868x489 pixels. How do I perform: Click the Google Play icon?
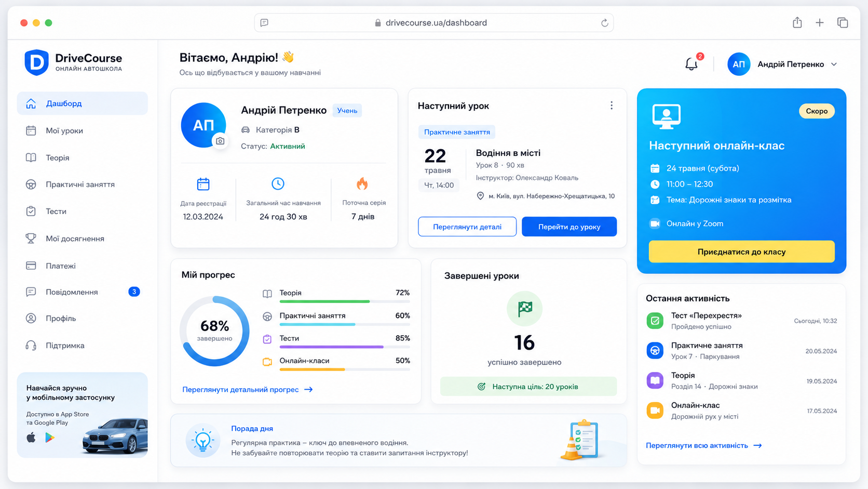pos(50,438)
